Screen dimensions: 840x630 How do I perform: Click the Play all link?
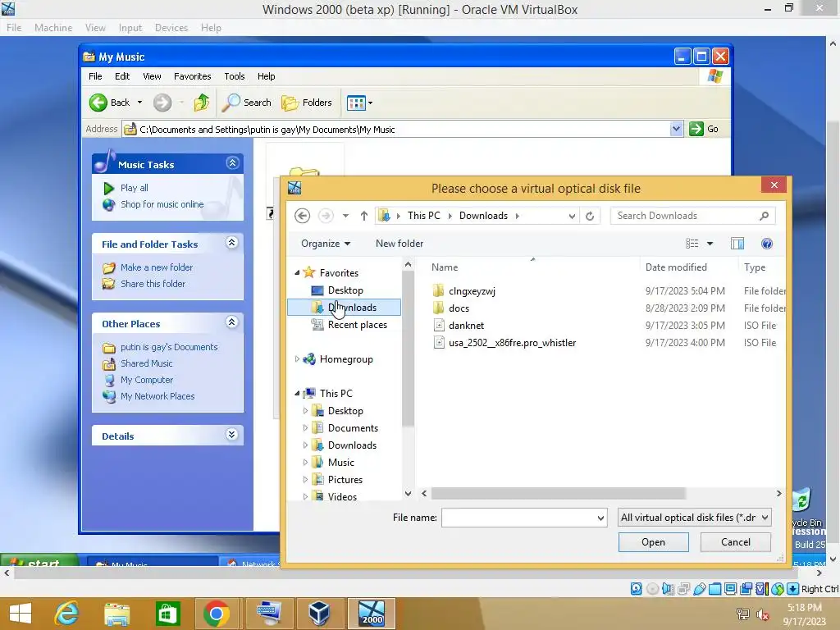point(134,188)
